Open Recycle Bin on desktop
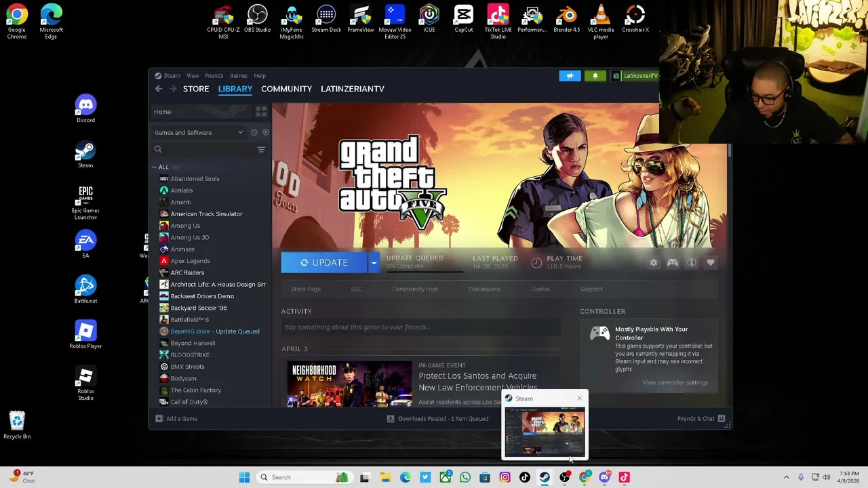 [x=17, y=426]
